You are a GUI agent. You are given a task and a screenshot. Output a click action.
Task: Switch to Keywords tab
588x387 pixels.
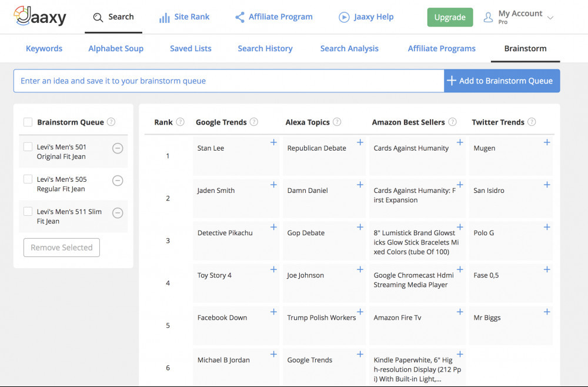[x=44, y=48]
